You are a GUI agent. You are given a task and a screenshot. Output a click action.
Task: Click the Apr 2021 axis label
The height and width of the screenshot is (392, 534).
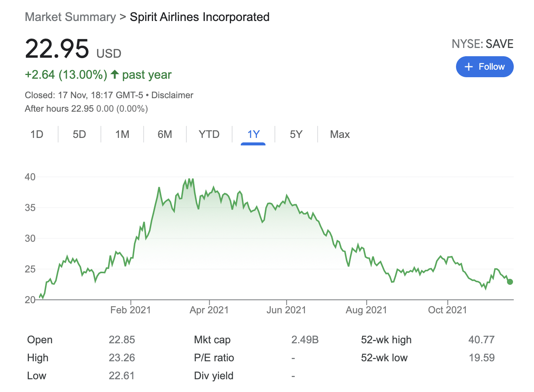tap(209, 310)
